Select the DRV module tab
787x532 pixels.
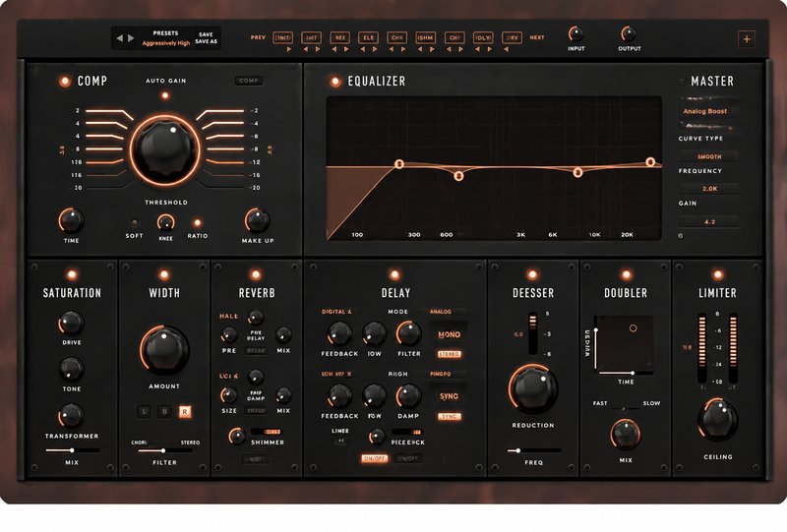tap(512, 37)
